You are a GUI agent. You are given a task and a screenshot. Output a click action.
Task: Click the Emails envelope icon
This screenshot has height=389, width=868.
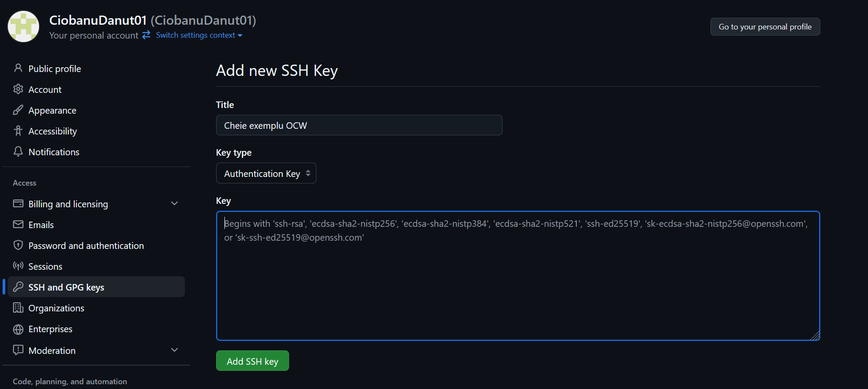click(18, 225)
